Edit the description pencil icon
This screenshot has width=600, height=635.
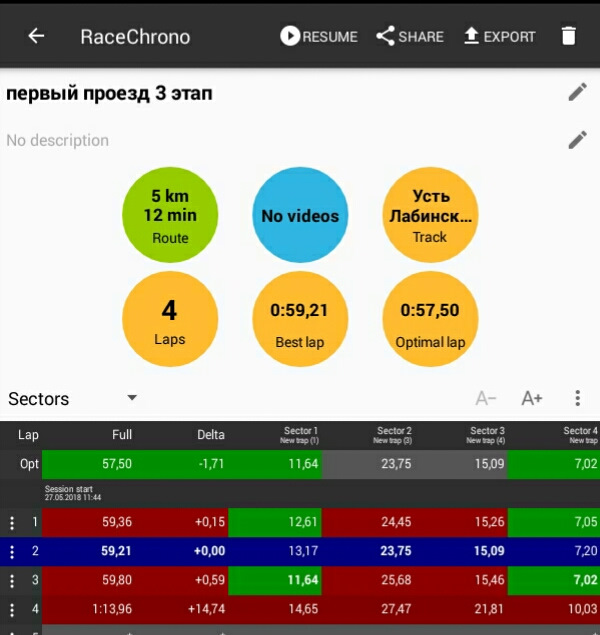click(577, 140)
